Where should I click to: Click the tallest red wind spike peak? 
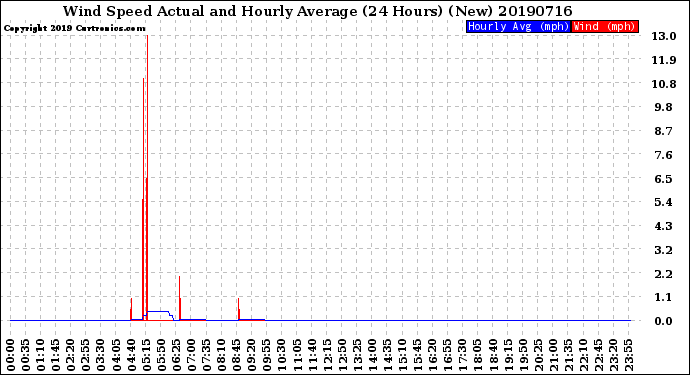pyautogui.click(x=147, y=37)
